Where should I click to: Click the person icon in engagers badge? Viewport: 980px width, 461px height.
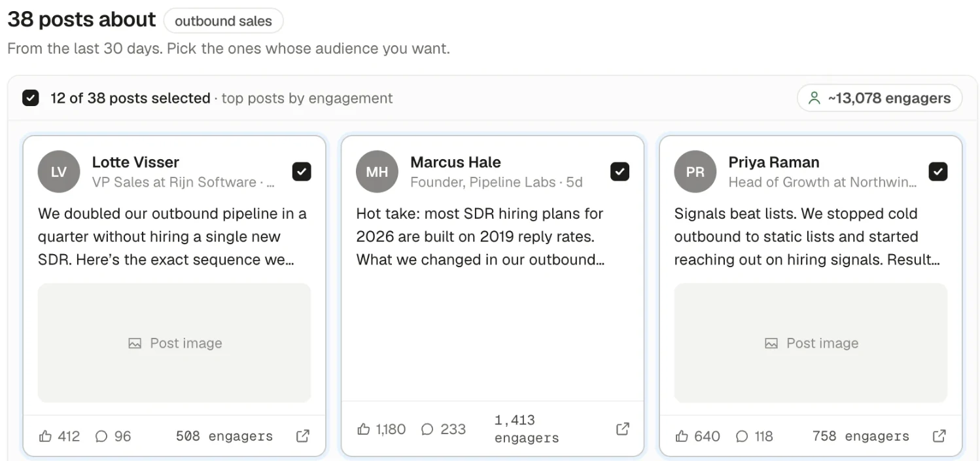pyautogui.click(x=814, y=98)
